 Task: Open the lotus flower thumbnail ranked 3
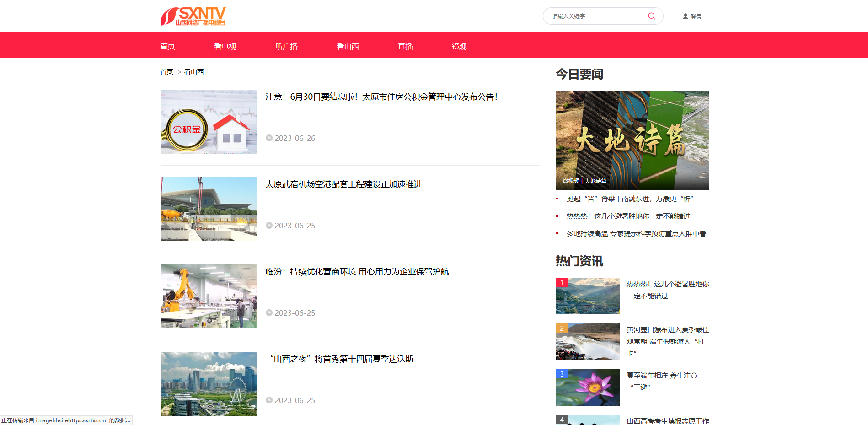pos(588,387)
